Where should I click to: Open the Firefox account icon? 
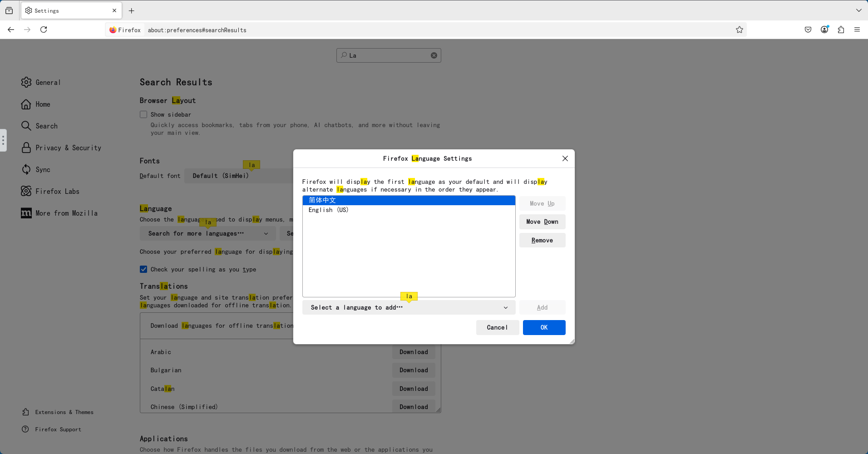(824, 30)
